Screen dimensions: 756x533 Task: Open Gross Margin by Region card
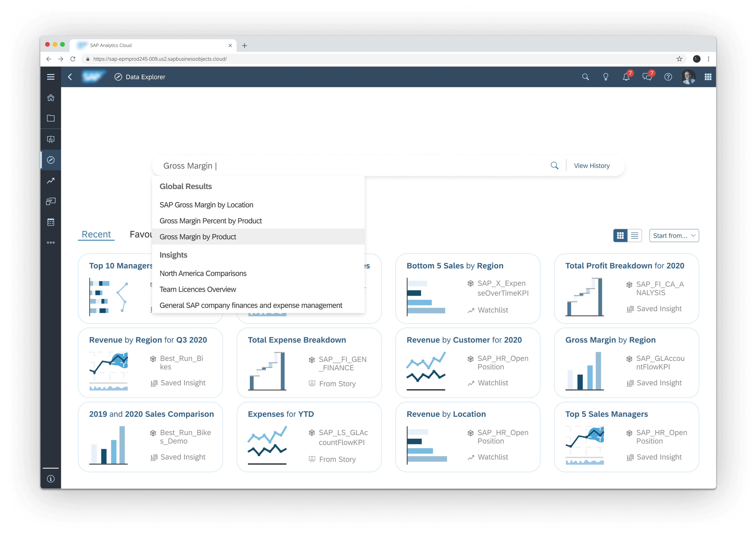click(626, 363)
